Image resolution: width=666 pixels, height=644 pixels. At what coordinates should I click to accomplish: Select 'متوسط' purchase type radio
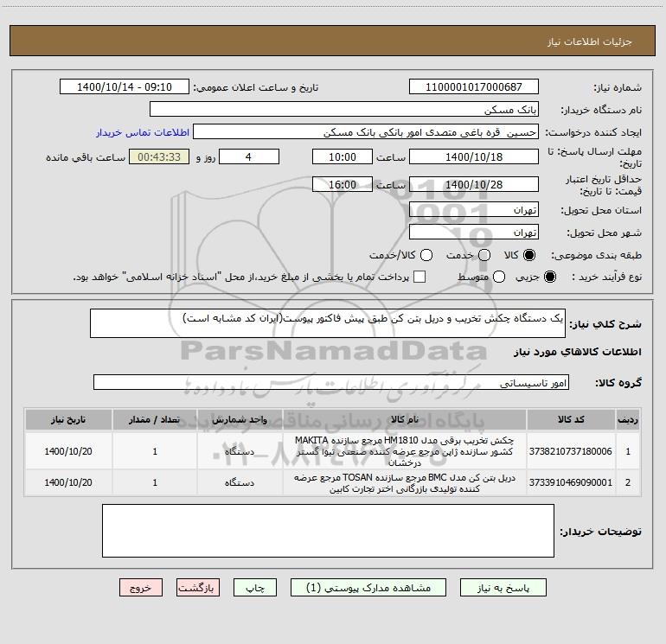(x=485, y=277)
